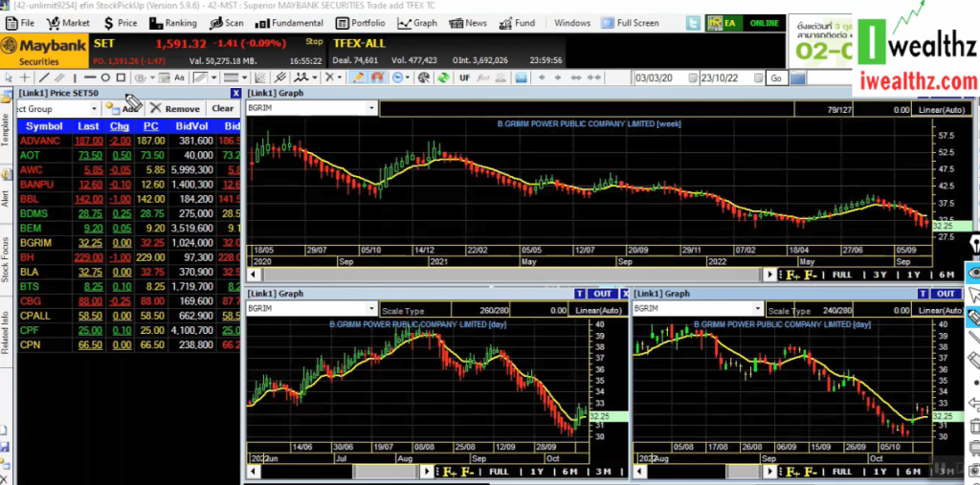
Task: Select the Aa text annotation tool
Action: 179,77
